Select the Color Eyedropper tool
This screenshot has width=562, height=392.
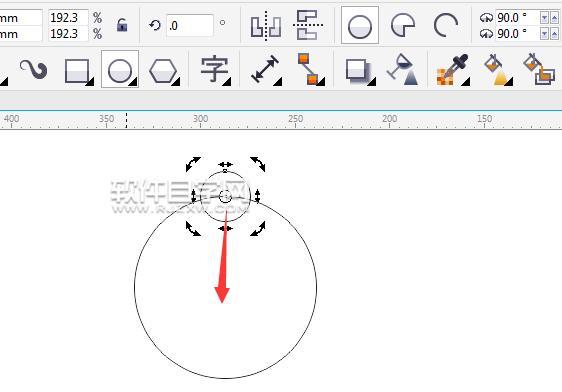[x=452, y=70]
